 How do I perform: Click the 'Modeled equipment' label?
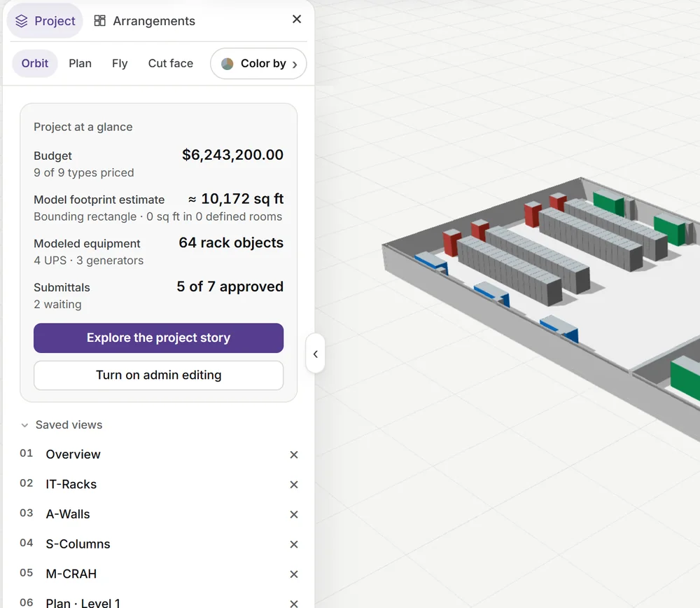tap(87, 244)
